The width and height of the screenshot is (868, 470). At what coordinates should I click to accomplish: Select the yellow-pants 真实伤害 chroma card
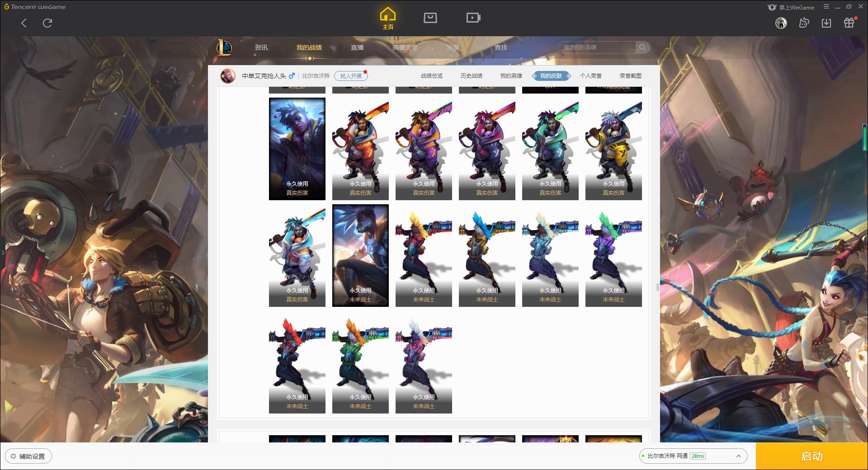click(613, 149)
